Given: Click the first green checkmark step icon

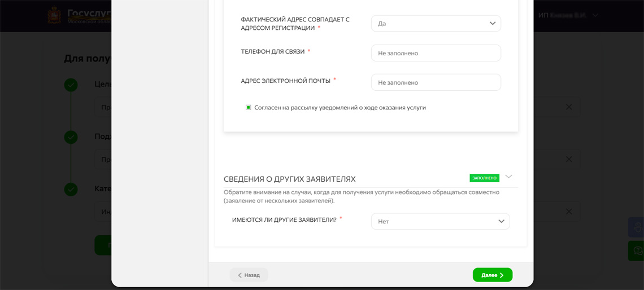Looking at the screenshot, I should pos(71,85).
